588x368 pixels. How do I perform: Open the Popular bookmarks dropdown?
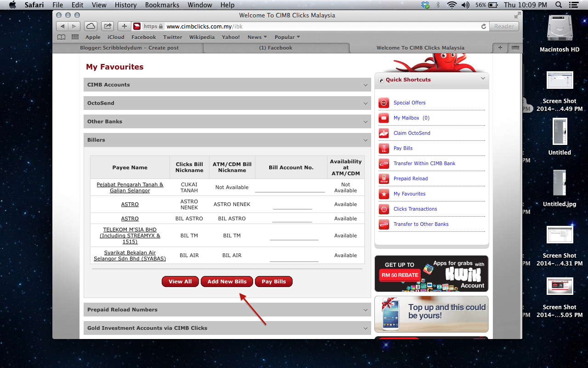click(x=287, y=37)
